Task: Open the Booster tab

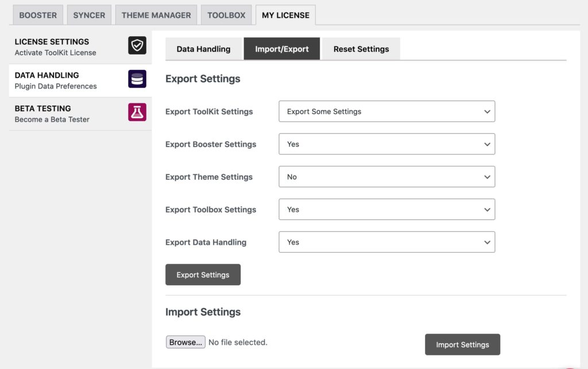Action: 38,15
